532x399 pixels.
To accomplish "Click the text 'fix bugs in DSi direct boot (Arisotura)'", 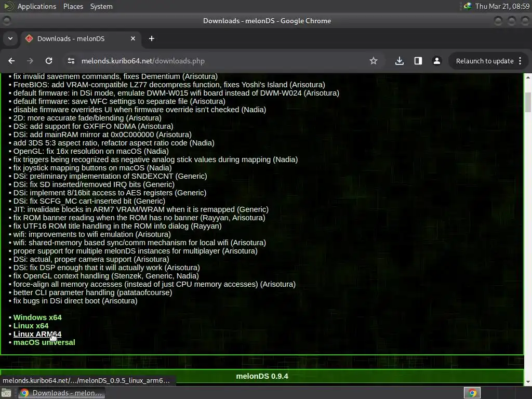I will [x=75, y=301].
